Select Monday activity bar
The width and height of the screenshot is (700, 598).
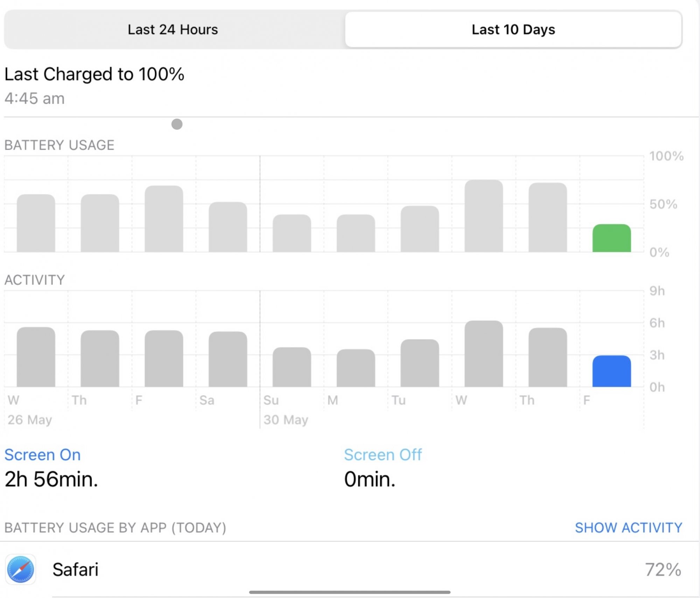point(356,368)
